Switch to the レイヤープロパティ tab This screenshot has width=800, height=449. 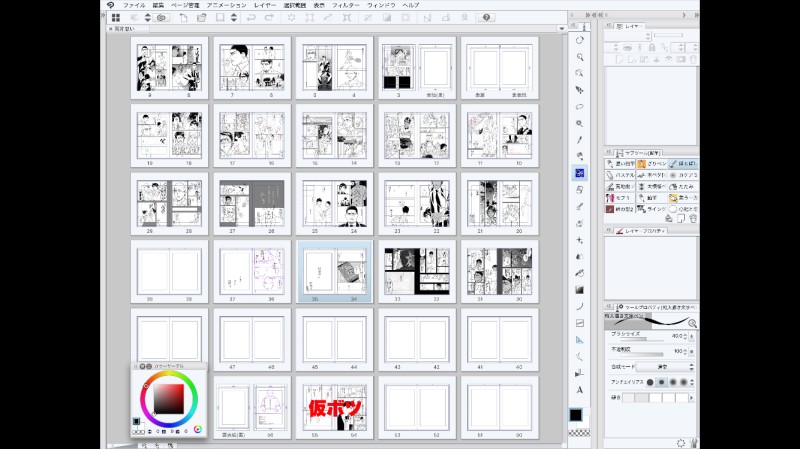pyautogui.click(x=641, y=231)
